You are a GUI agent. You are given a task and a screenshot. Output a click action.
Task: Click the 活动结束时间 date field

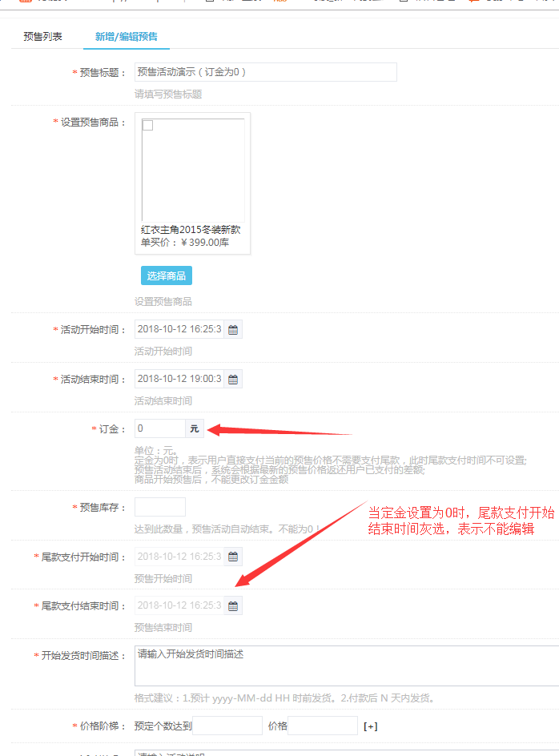[x=179, y=379]
